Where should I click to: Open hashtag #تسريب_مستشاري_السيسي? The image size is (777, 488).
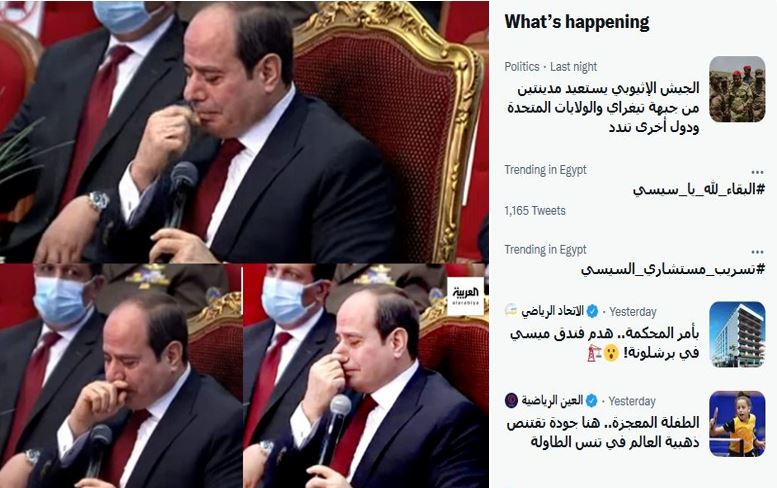[x=672, y=270]
